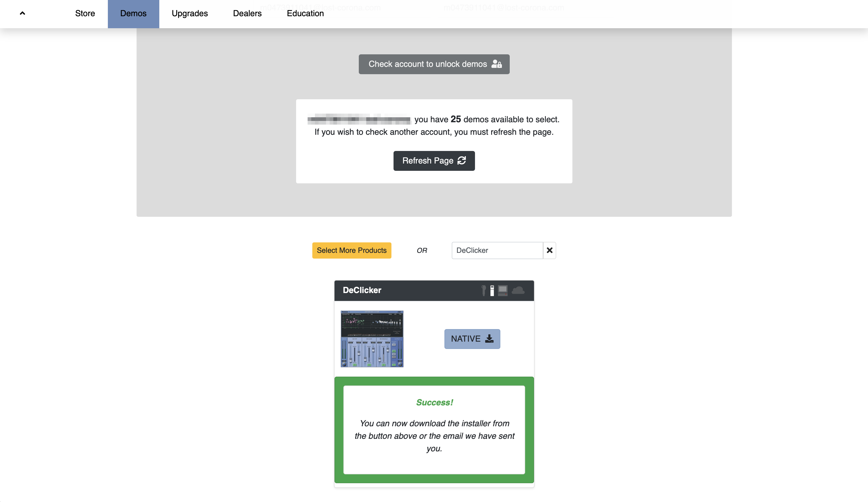Click the refresh arrows icon

[462, 161]
